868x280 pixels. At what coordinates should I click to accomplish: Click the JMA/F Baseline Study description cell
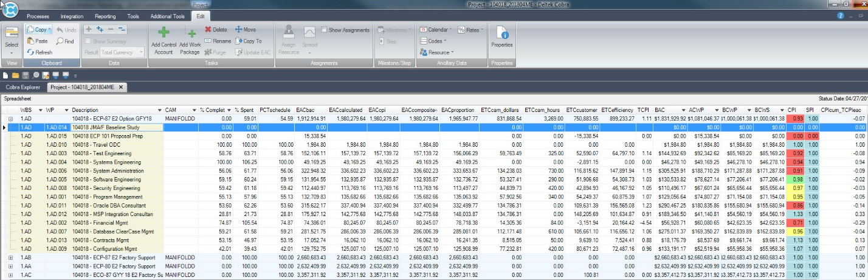point(117,127)
